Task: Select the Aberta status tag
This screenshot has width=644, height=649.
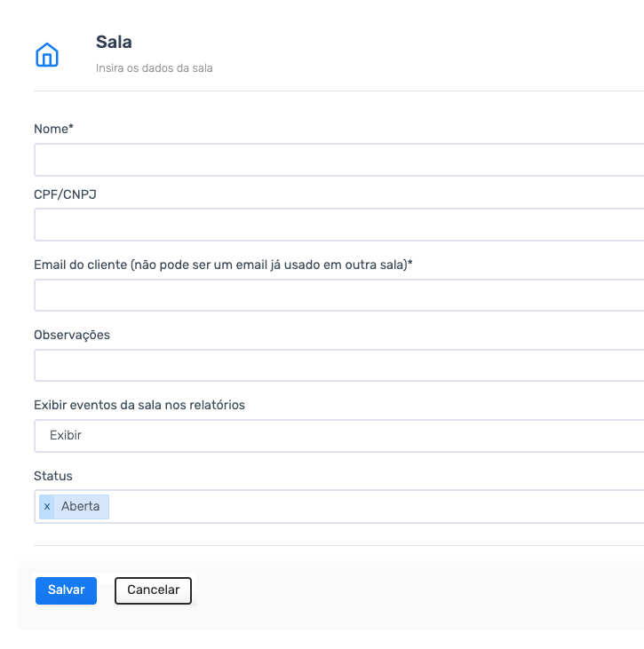Action: coord(81,507)
